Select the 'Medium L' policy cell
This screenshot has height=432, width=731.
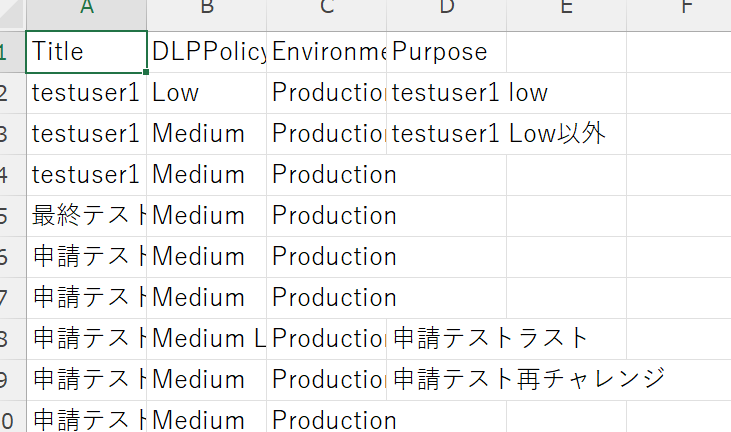pos(207,339)
